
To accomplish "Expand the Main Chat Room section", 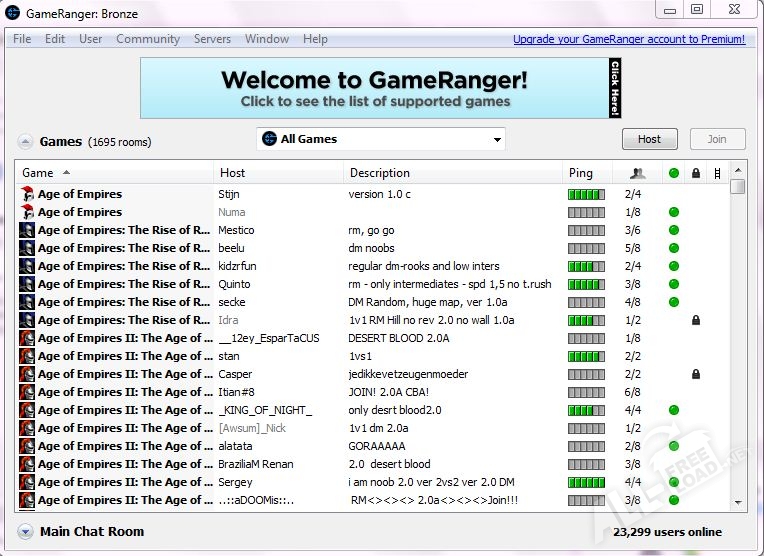I will coord(25,532).
